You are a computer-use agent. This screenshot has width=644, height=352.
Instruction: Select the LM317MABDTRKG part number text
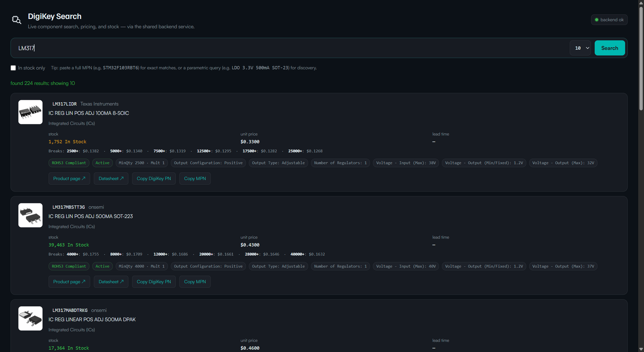70,310
